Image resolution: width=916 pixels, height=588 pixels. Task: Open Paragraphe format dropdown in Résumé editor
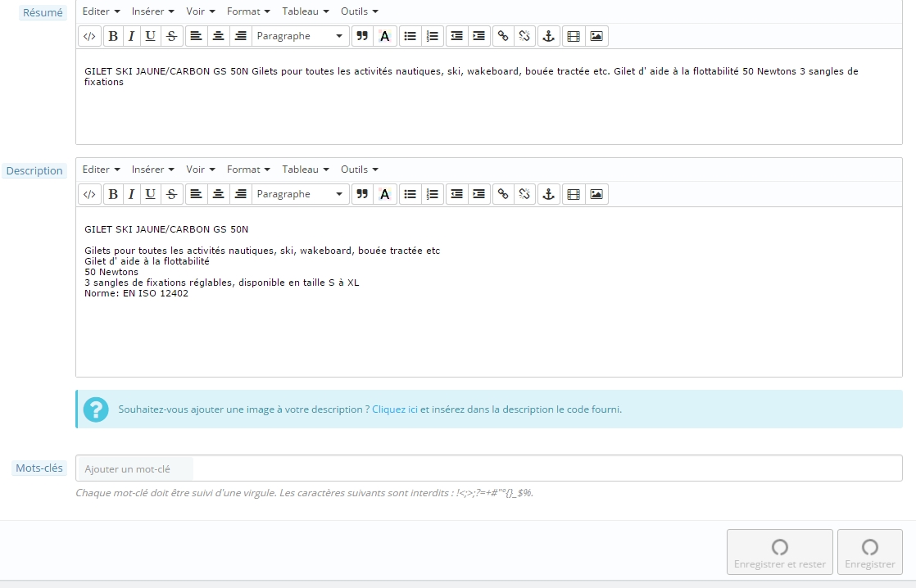pyautogui.click(x=300, y=36)
